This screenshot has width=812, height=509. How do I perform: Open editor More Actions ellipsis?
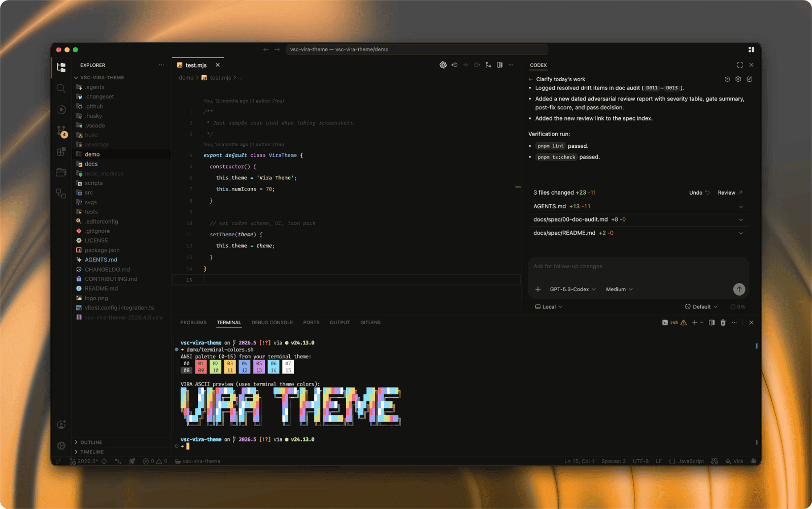(x=511, y=65)
